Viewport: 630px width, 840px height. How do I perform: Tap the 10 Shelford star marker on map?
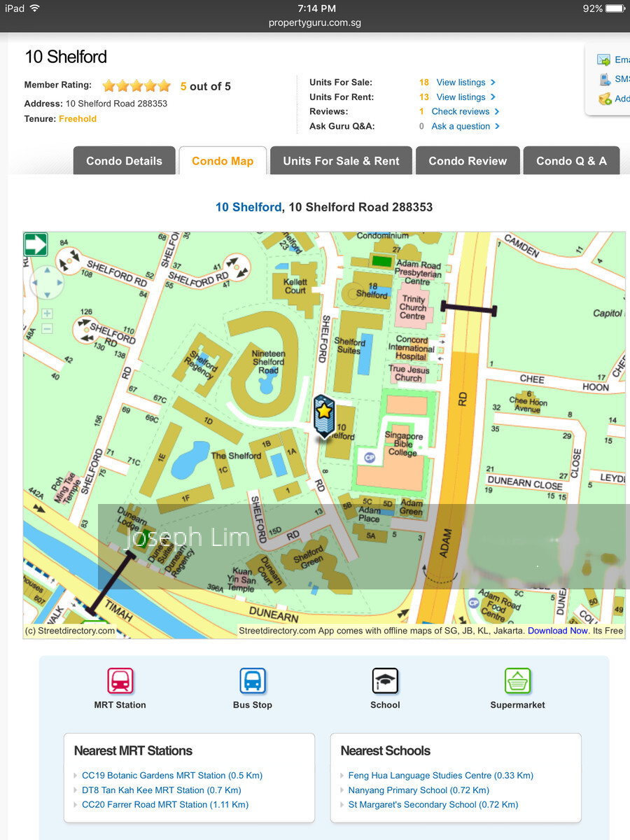pyautogui.click(x=323, y=416)
